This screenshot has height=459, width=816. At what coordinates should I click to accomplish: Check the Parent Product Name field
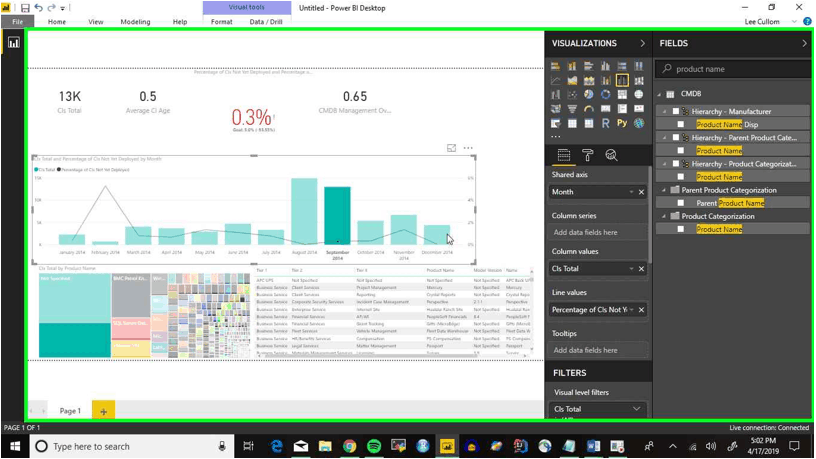pos(681,203)
